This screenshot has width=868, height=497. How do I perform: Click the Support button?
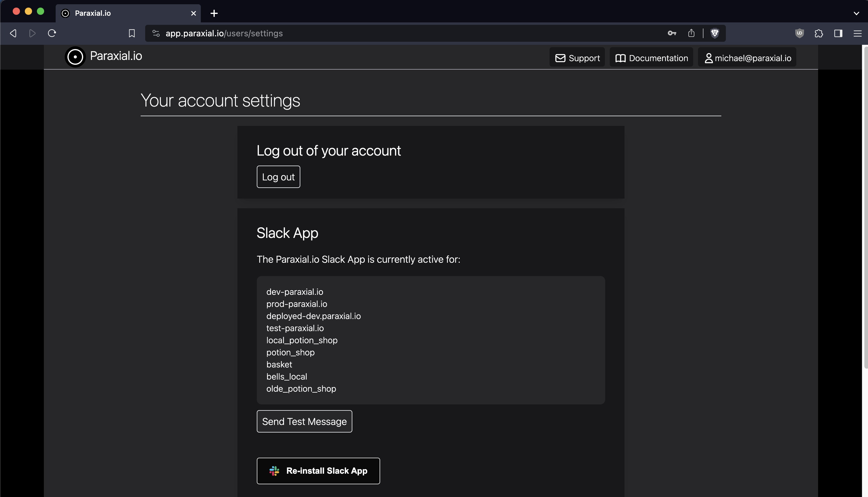pyautogui.click(x=577, y=58)
